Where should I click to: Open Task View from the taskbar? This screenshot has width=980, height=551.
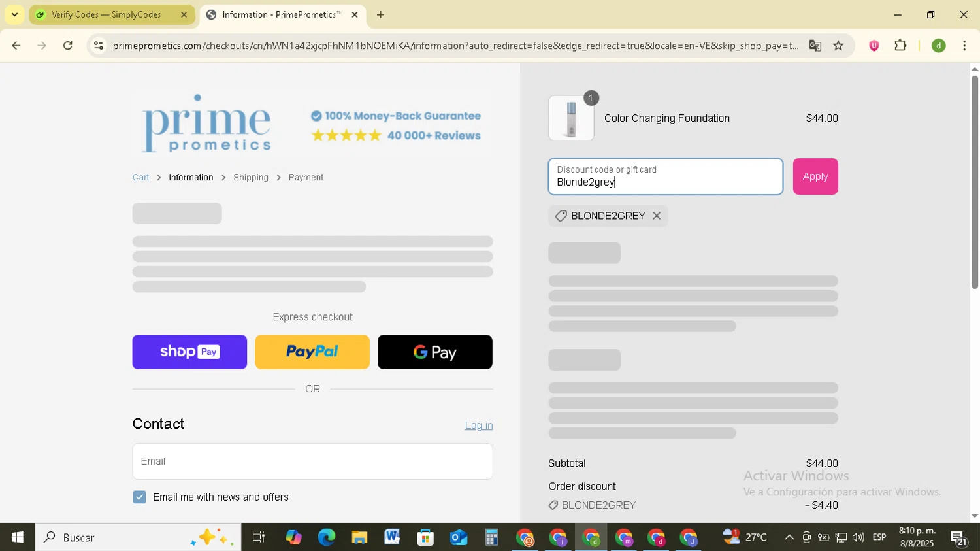pyautogui.click(x=259, y=537)
